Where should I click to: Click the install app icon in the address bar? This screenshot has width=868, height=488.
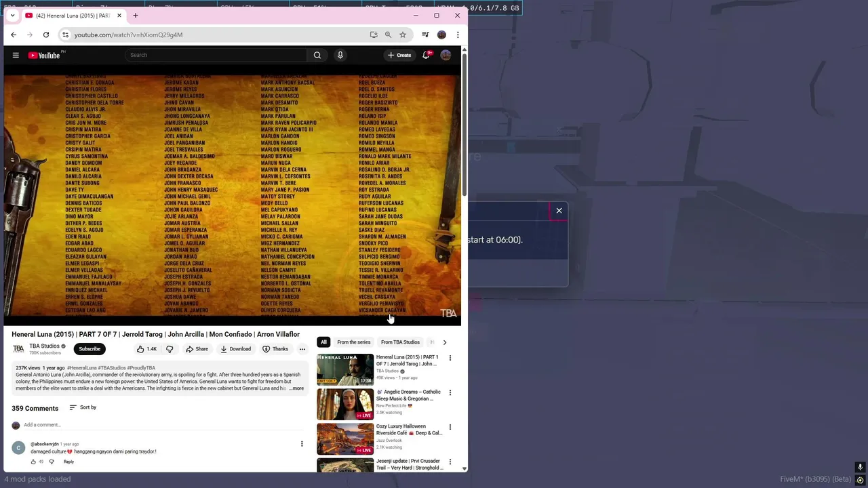coord(374,35)
